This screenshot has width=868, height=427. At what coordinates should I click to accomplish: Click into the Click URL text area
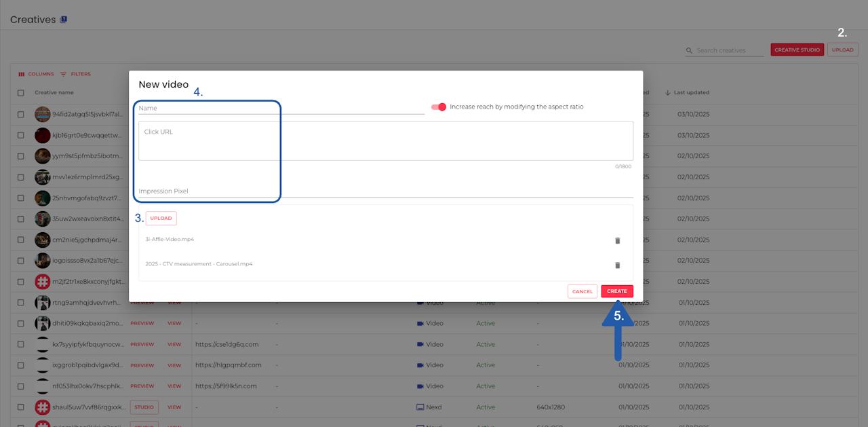[386, 141]
